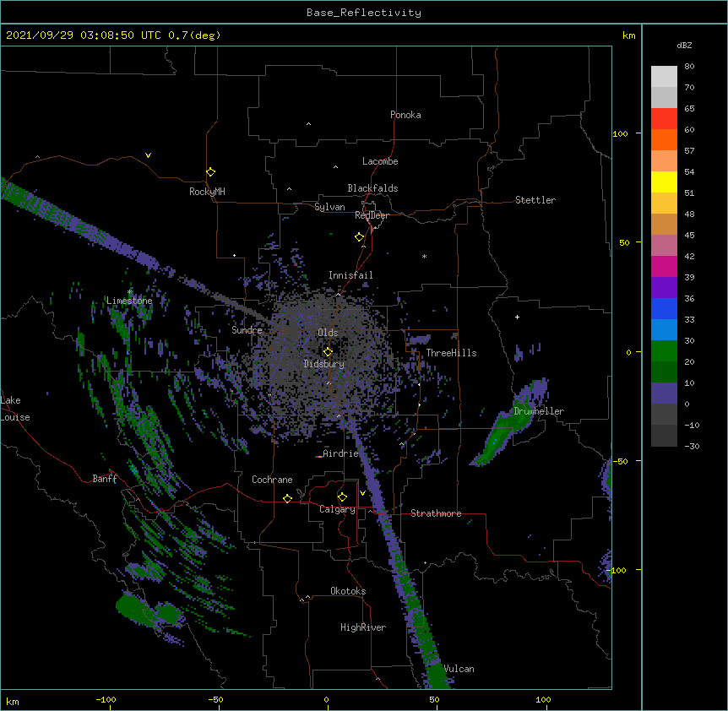Pick the dark gray -30 to -10 legend swatch

664,436
